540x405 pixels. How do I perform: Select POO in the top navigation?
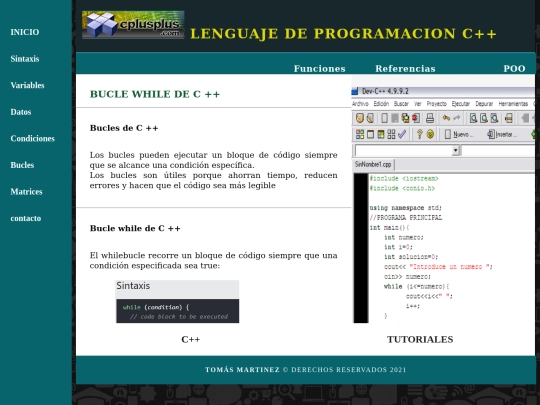coord(514,69)
